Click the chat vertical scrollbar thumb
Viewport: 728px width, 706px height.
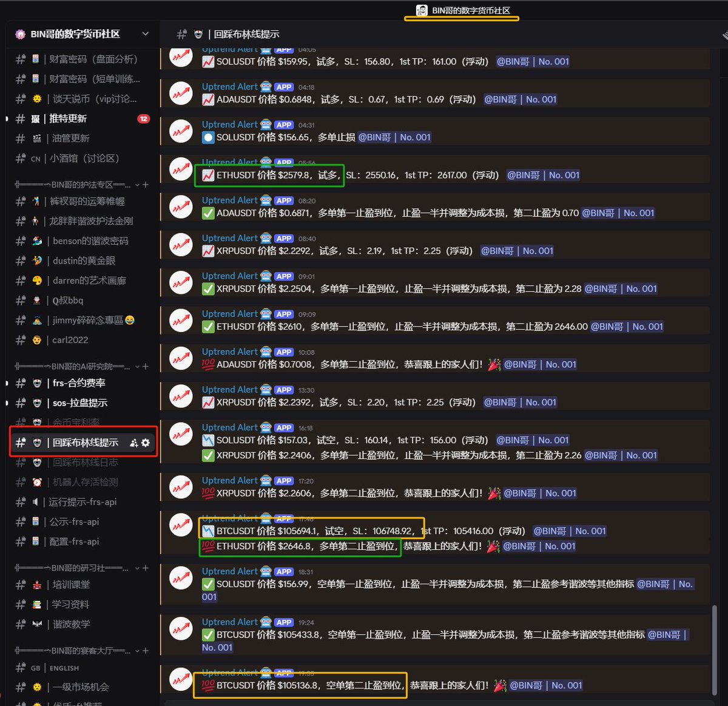tap(716, 650)
